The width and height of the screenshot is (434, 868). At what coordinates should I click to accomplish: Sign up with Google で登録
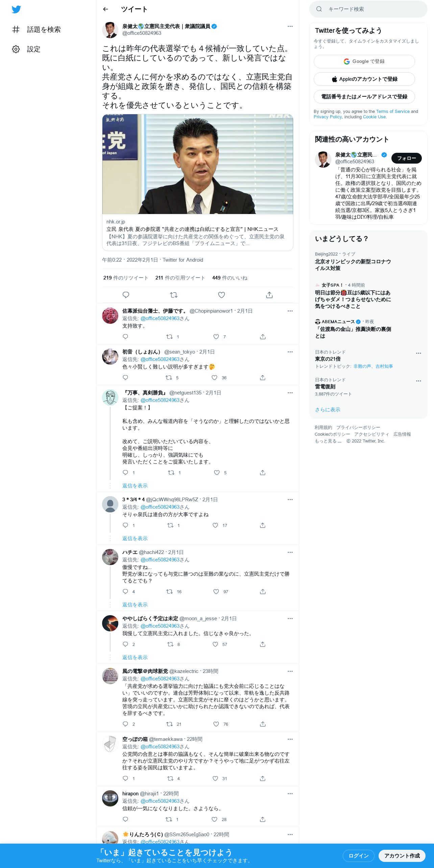pos(364,62)
